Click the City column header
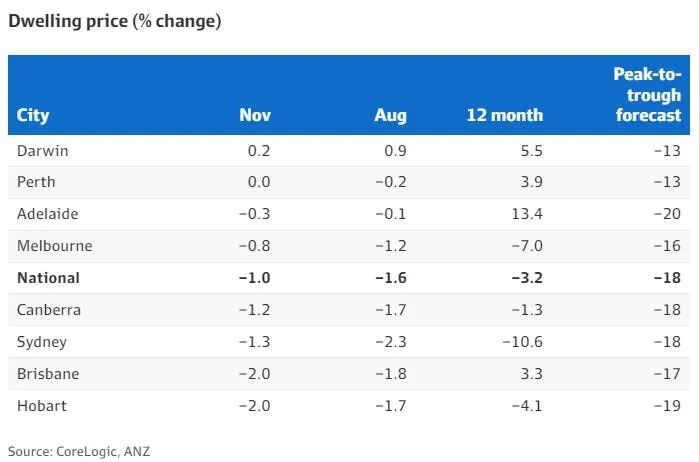699x462 pixels. (x=33, y=115)
